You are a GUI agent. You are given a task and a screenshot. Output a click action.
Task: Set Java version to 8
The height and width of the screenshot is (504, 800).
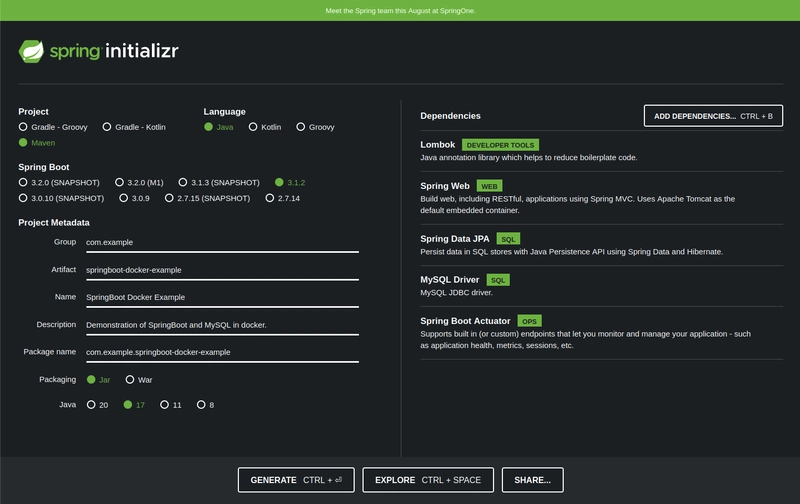click(x=206, y=405)
